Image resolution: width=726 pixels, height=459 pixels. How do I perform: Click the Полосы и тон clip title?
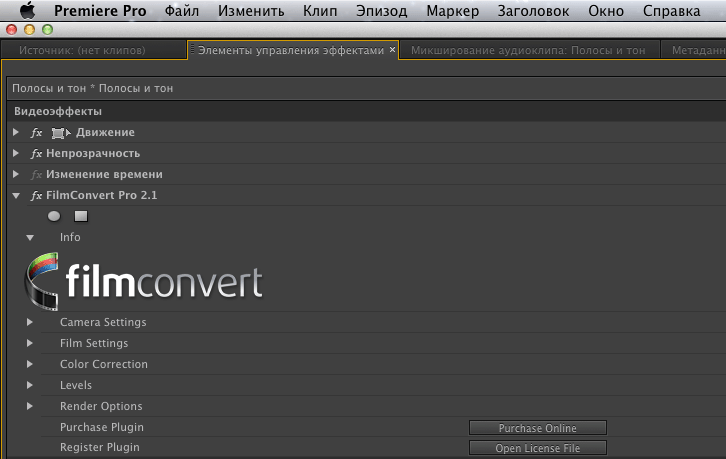click(93, 88)
